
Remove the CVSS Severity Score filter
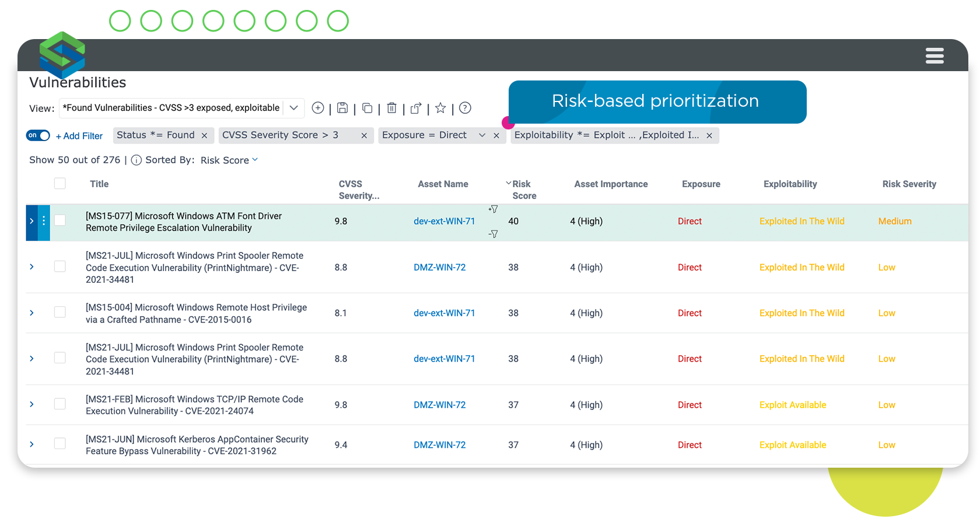tap(364, 135)
